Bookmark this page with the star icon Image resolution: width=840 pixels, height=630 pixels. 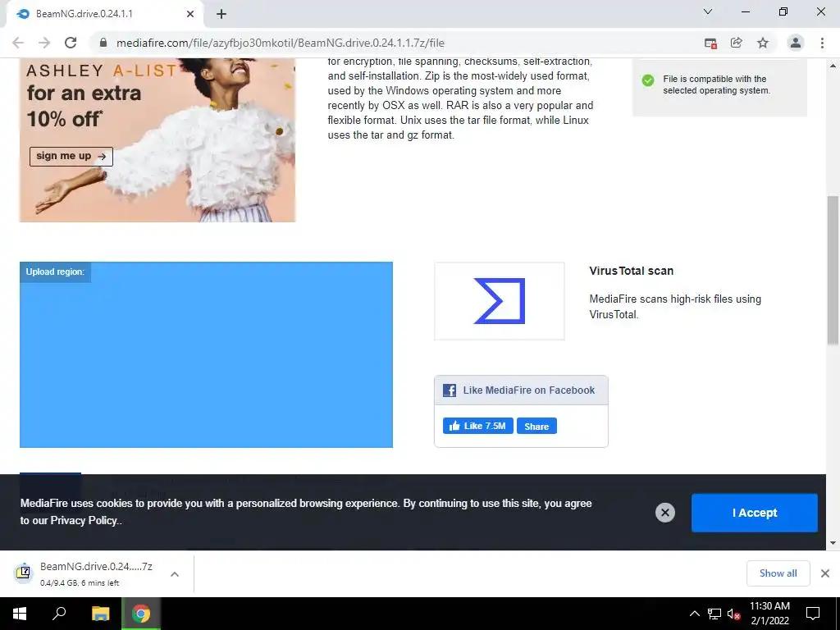pyautogui.click(x=763, y=43)
